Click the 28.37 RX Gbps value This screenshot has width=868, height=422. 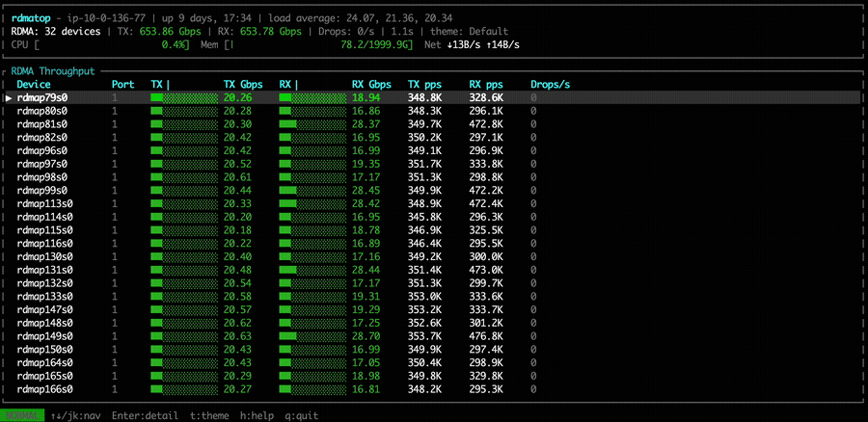[366, 124]
